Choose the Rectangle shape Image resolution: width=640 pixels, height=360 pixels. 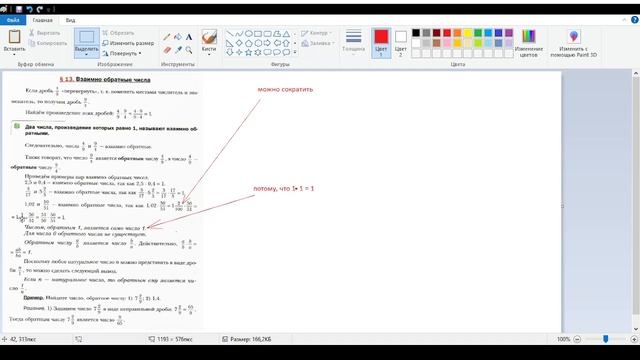tap(258, 33)
